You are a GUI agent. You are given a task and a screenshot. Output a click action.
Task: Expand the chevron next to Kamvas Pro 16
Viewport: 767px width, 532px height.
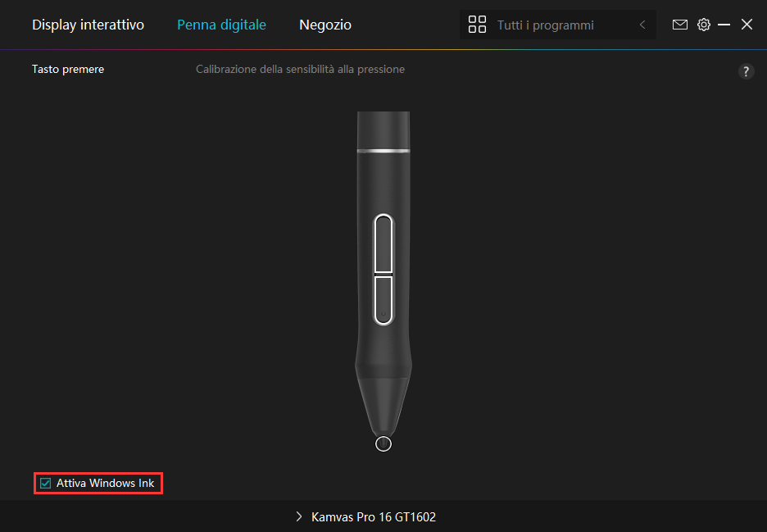pos(299,517)
